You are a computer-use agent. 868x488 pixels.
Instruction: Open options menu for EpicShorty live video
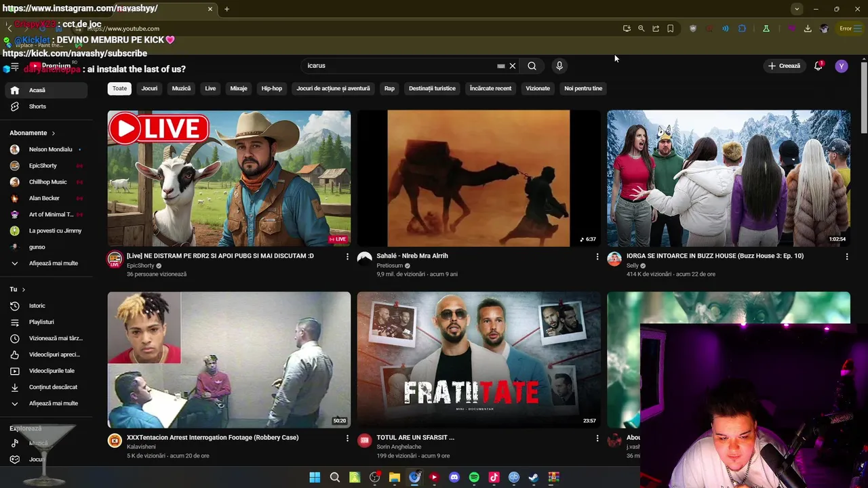pos(347,257)
